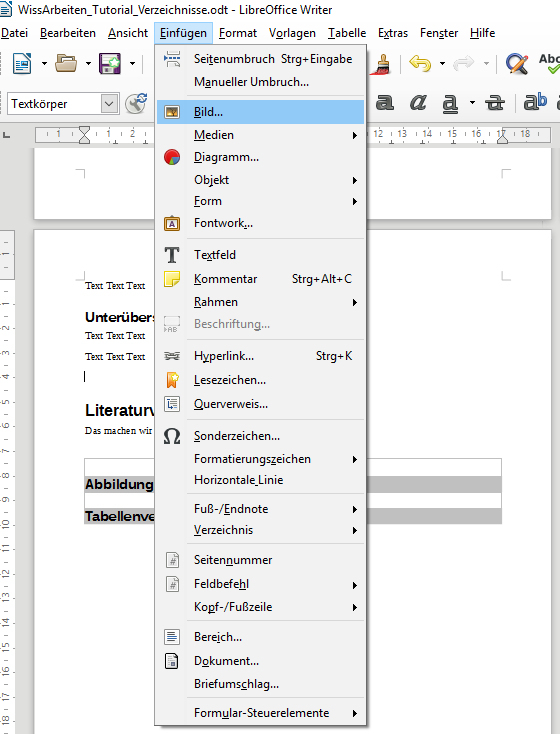Choose Horizontale Linie menu entry
Screen dimensions: 560x734
tap(260, 480)
